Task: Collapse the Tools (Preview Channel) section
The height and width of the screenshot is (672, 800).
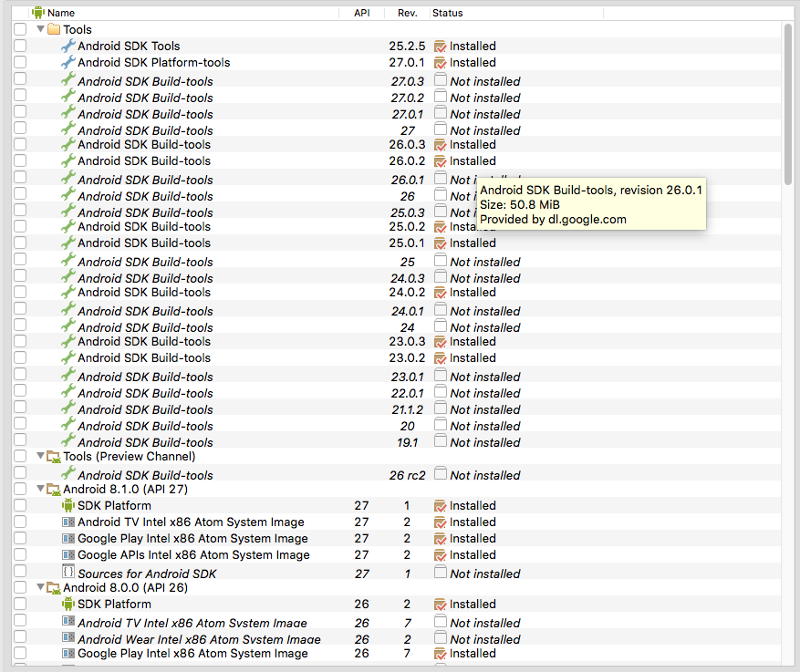Action: click(41, 456)
